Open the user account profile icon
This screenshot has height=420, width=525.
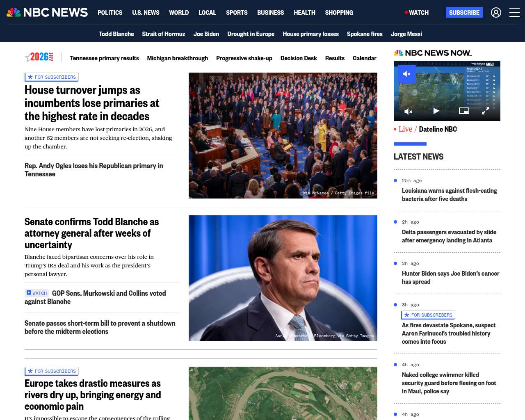[x=496, y=13]
